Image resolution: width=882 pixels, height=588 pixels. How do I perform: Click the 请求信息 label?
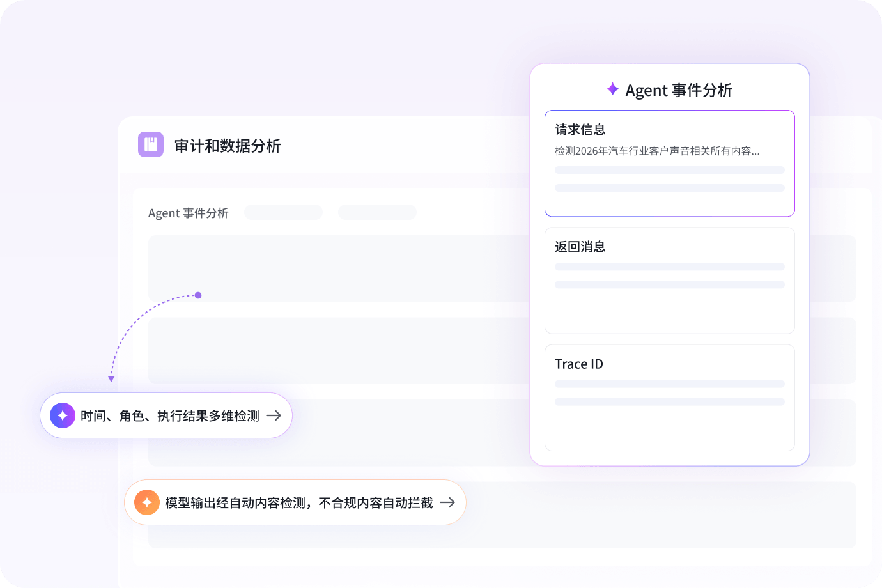580,130
